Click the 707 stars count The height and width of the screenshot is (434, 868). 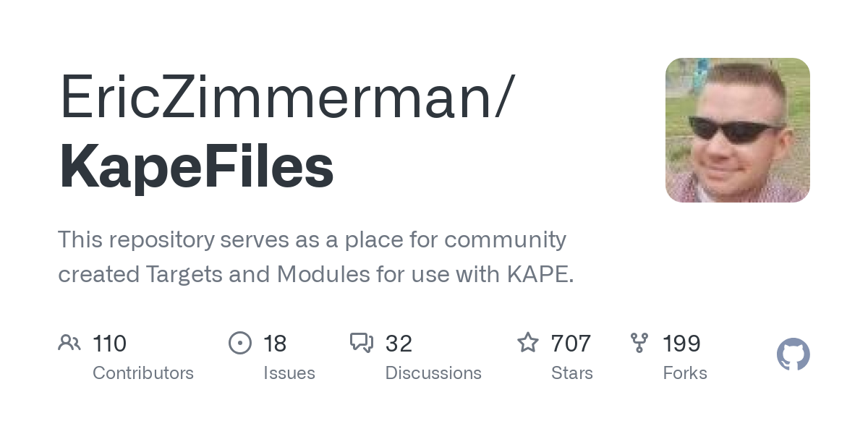click(571, 344)
